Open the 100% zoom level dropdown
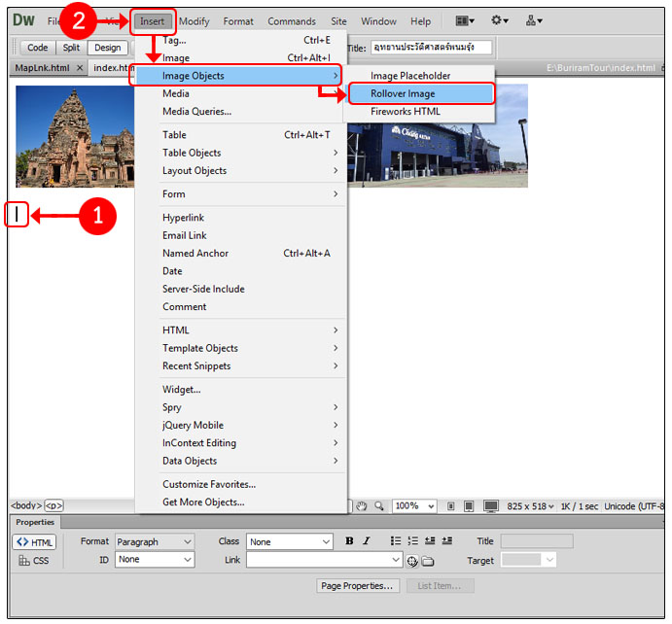 413,506
